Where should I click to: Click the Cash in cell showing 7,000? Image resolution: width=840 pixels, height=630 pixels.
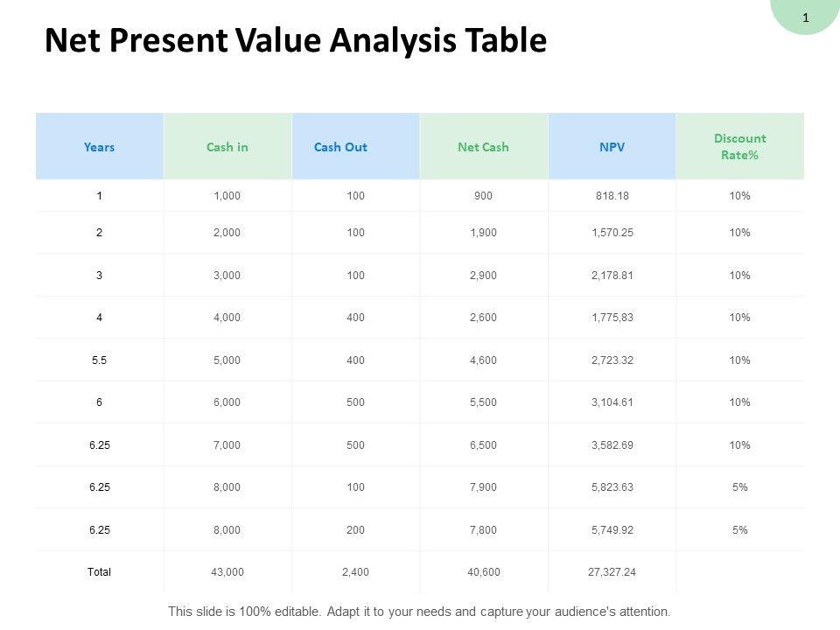tap(227, 444)
